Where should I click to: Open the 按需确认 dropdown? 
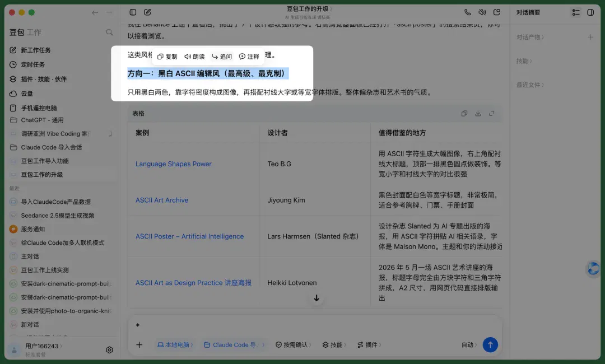(x=293, y=345)
